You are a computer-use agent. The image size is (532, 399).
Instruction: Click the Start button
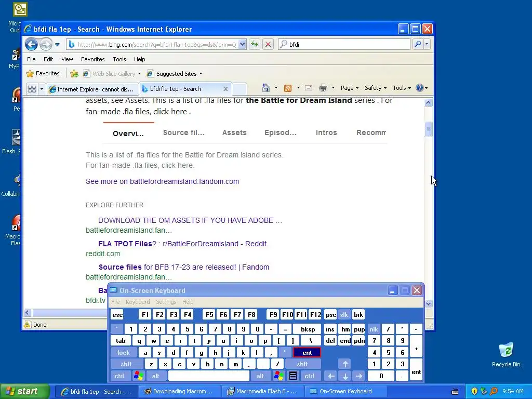pyautogui.click(x=25, y=391)
